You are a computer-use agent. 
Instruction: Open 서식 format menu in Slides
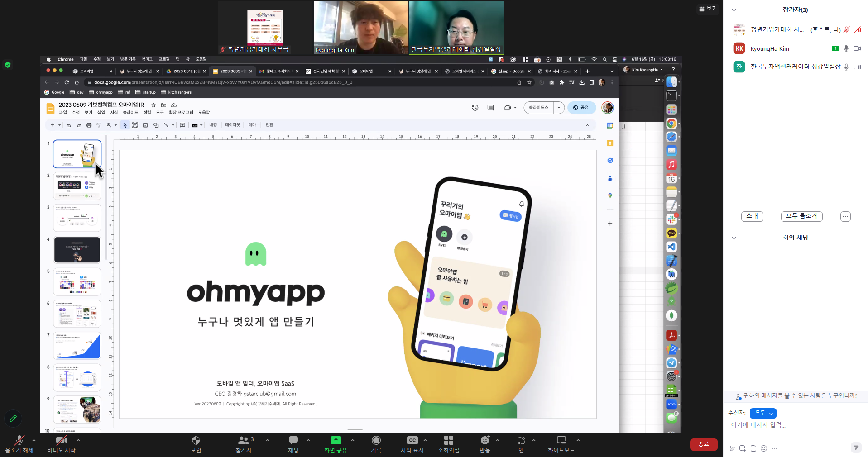pos(114,113)
